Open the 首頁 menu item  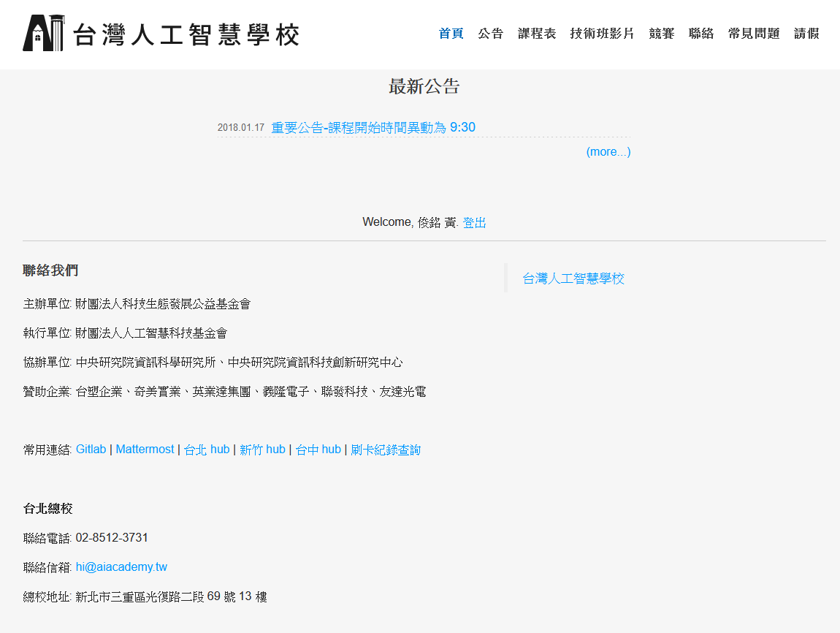point(451,34)
